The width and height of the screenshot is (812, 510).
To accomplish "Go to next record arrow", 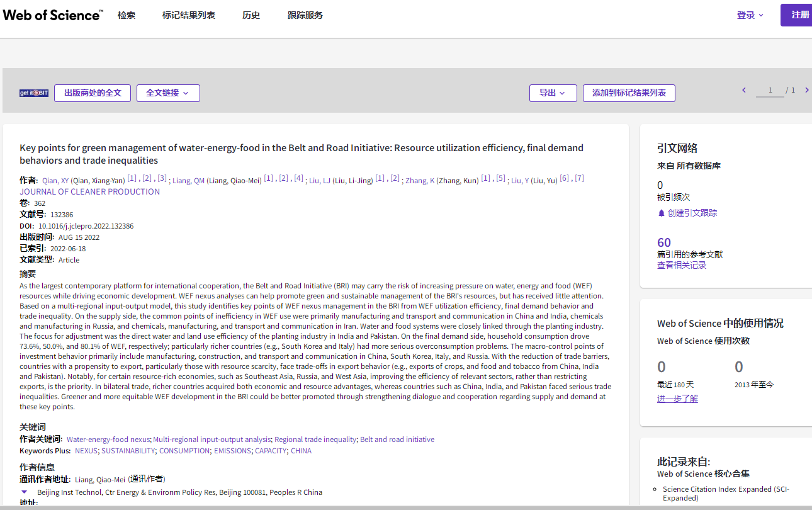I will pyautogui.click(x=808, y=90).
